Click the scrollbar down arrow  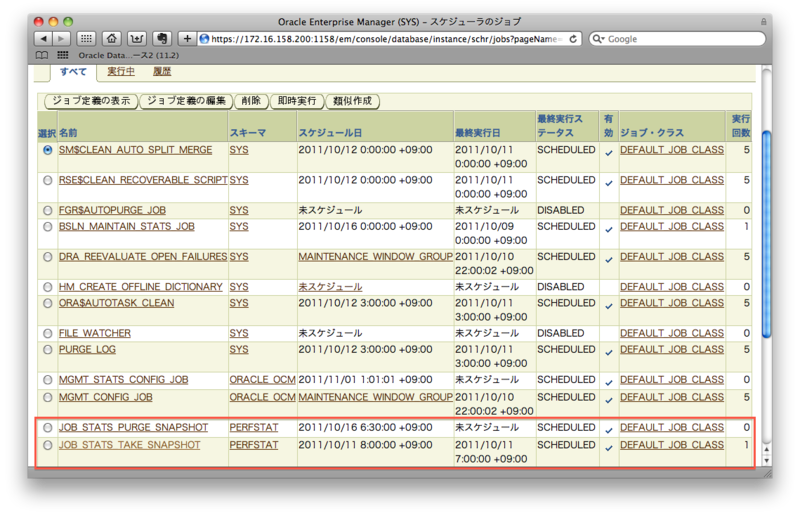click(766, 460)
